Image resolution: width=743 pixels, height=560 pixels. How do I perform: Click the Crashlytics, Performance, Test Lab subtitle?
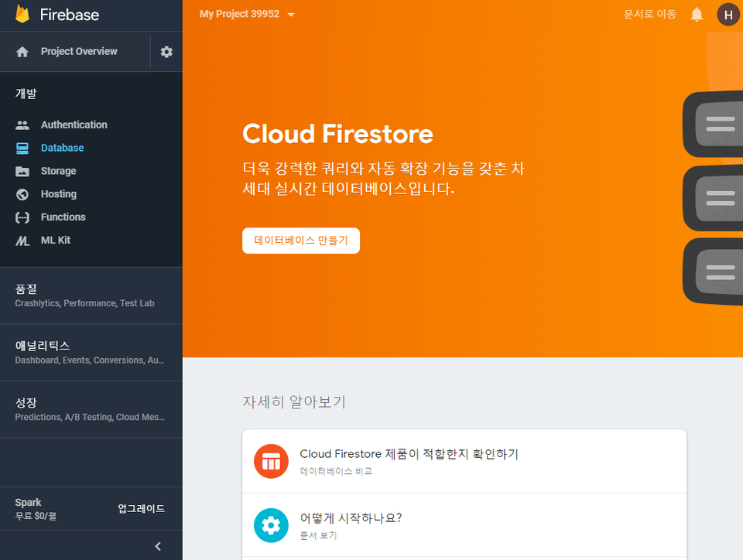click(84, 303)
